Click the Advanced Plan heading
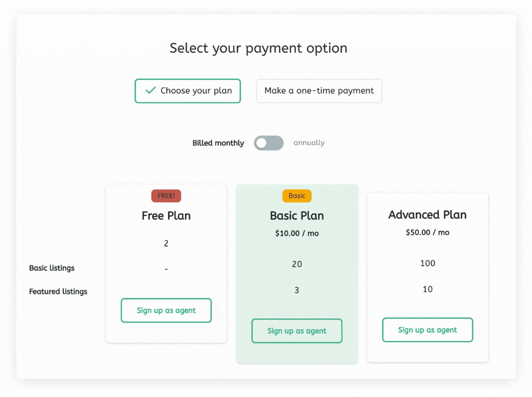 [428, 215]
